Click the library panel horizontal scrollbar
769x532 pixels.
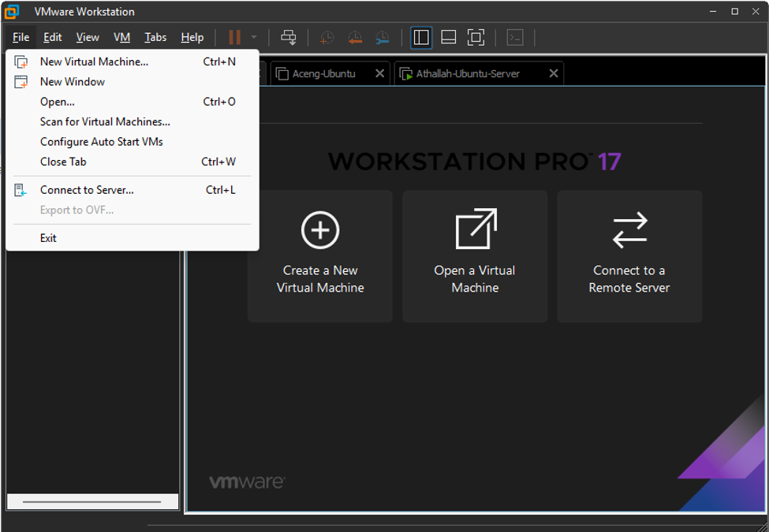coord(92,501)
